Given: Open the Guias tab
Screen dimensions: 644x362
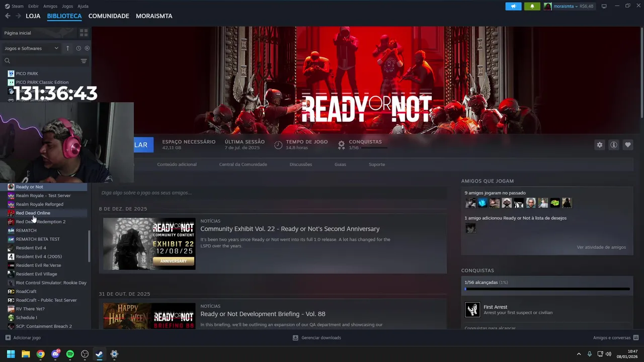Looking at the screenshot, I should click(340, 164).
